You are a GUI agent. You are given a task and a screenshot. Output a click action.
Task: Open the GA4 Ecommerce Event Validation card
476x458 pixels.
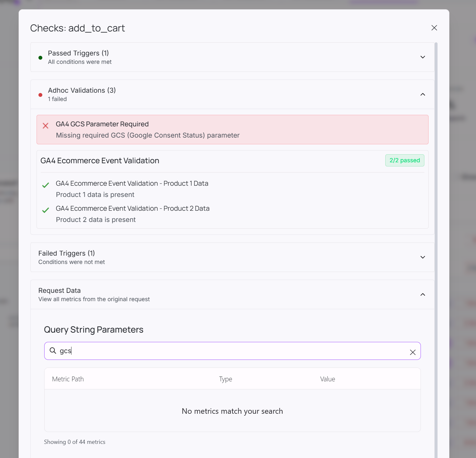pyautogui.click(x=100, y=160)
